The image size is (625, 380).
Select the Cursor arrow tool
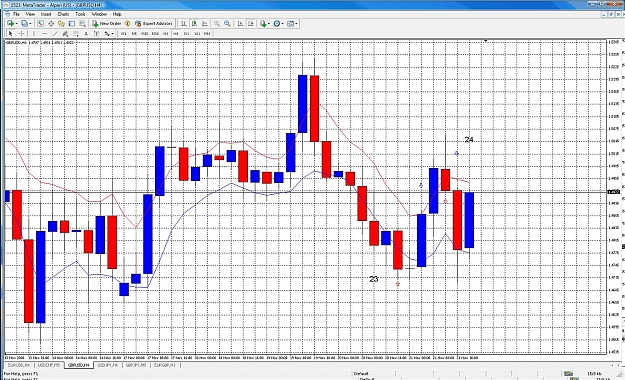click(x=11, y=33)
